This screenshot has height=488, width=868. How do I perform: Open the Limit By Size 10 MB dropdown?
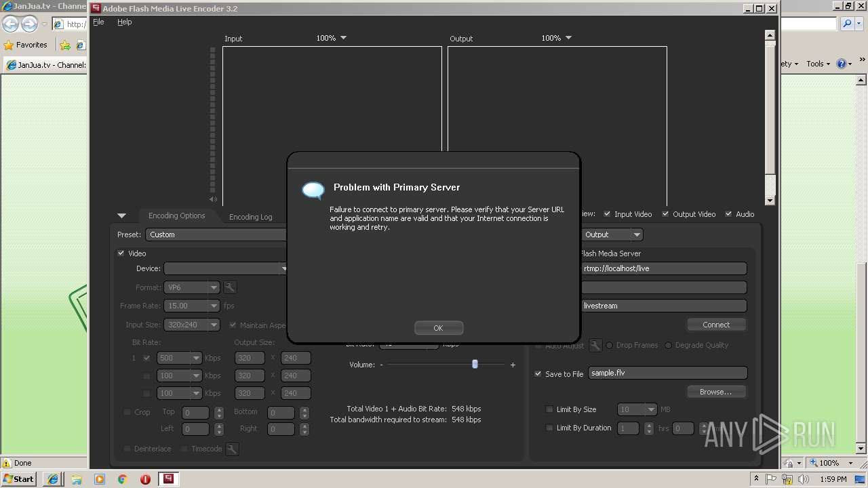(637, 409)
